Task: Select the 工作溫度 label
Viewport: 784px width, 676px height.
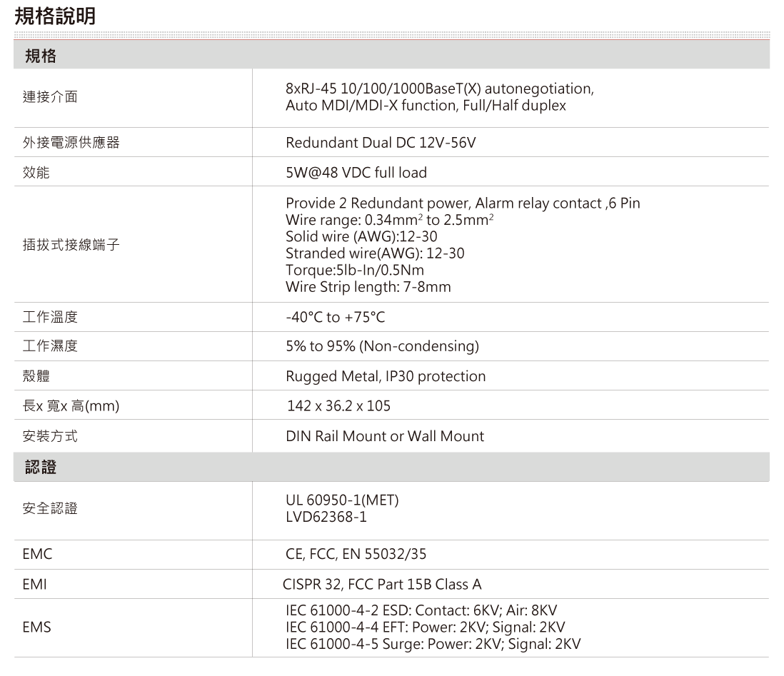Action: [49, 317]
